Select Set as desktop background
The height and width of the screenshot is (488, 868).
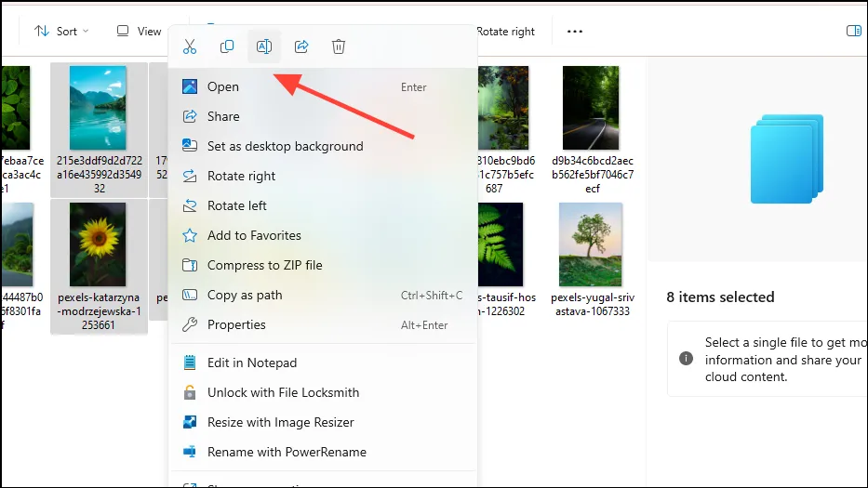pyautogui.click(x=285, y=146)
